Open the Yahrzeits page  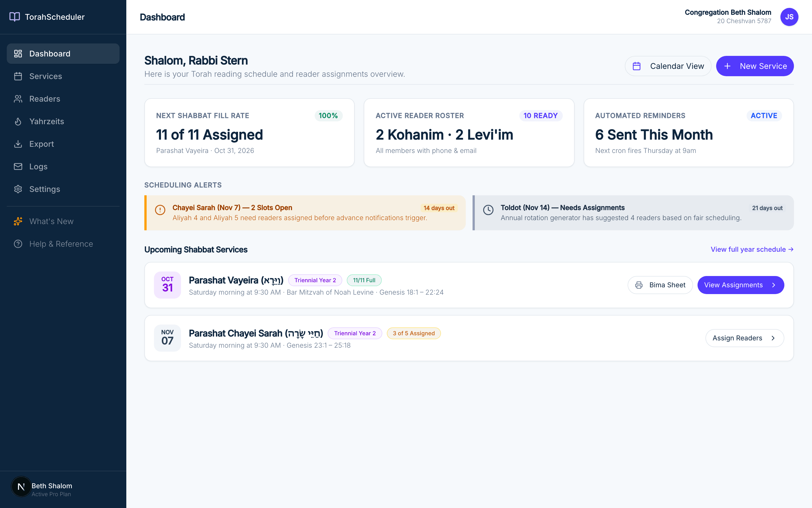[x=63, y=121]
